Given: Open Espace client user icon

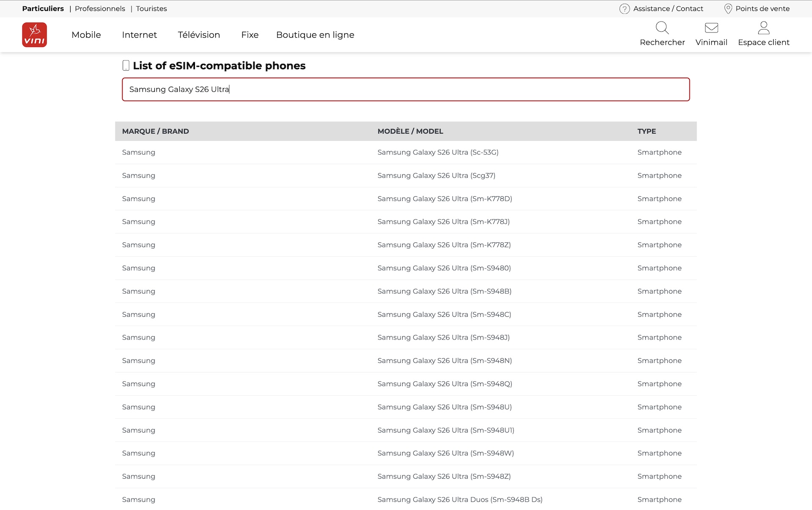Looking at the screenshot, I should click(x=763, y=28).
